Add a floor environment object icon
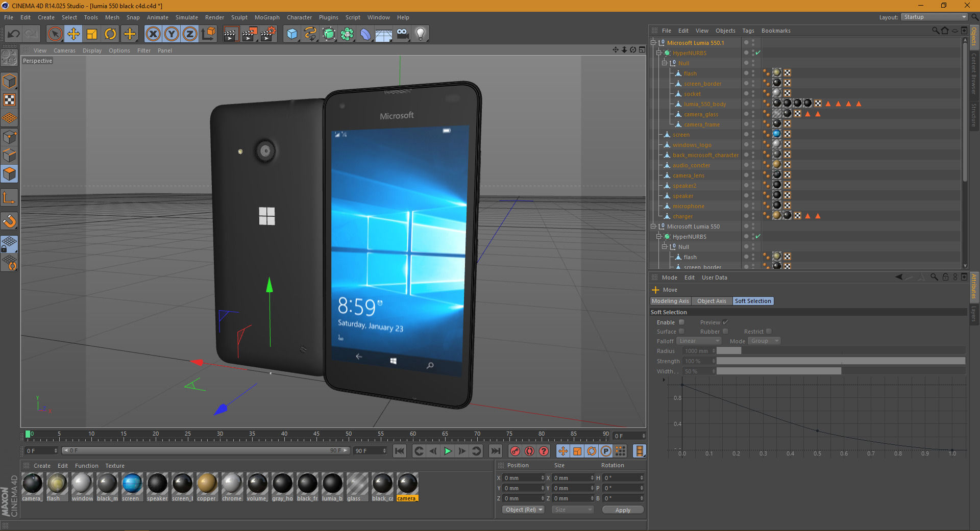 pyautogui.click(x=384, y=34)
